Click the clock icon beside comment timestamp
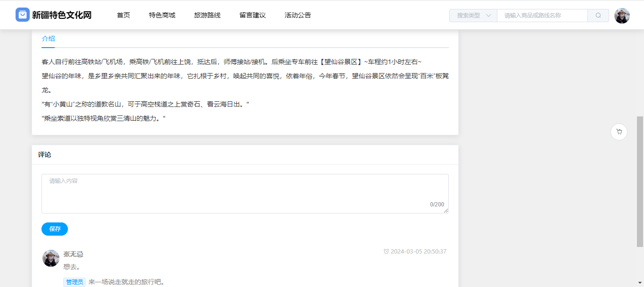The image size is (644, 287). click(x=386, y=252)
